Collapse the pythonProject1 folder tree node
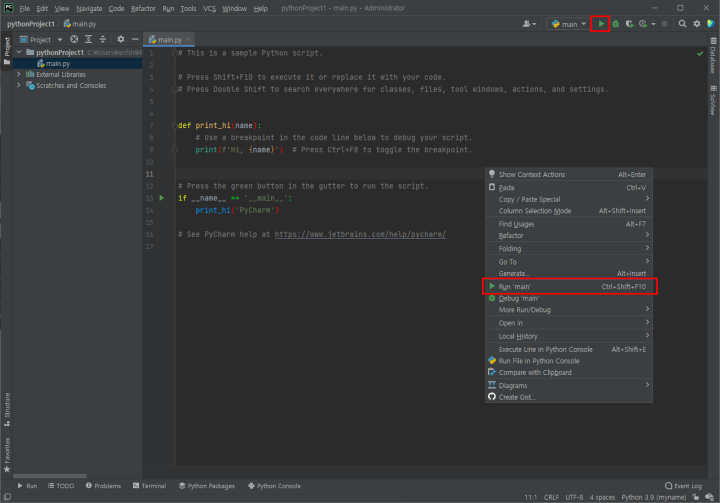Screen dimensions: 720x503 (x=19, y=52)
